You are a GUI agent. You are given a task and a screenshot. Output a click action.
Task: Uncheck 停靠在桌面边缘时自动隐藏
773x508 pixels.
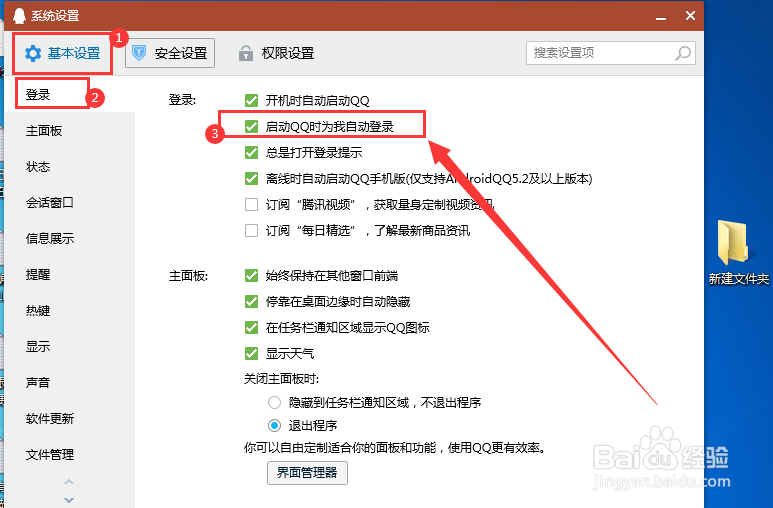click(251, 301)
